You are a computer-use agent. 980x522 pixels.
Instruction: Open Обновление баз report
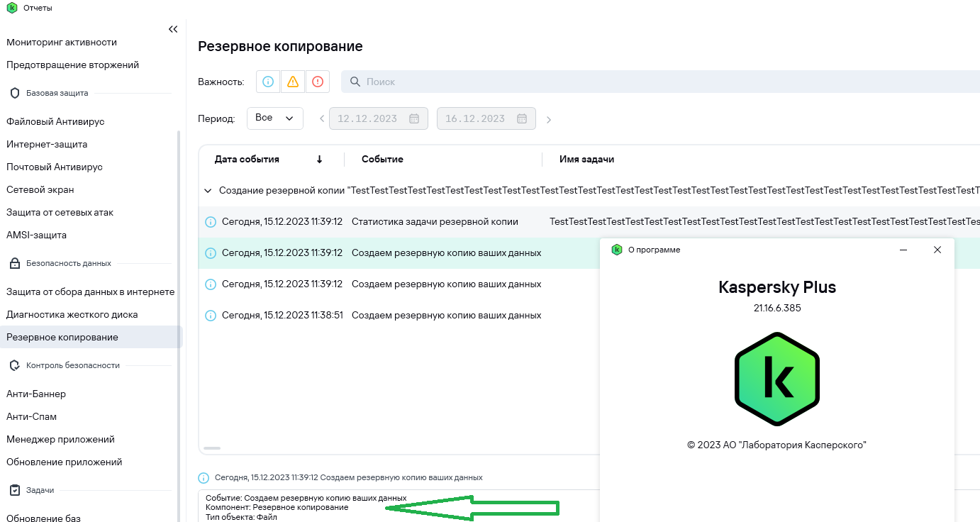point(43,518)
